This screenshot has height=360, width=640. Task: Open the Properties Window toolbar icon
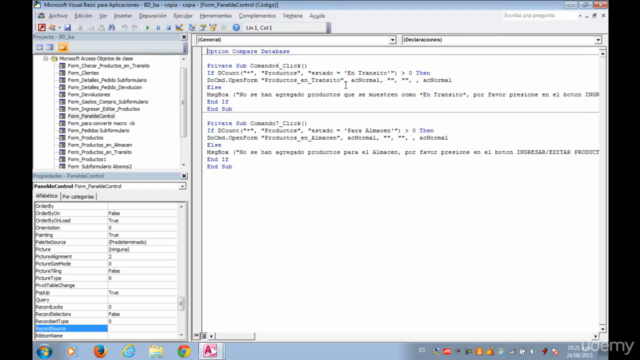(x=202, y=28)
